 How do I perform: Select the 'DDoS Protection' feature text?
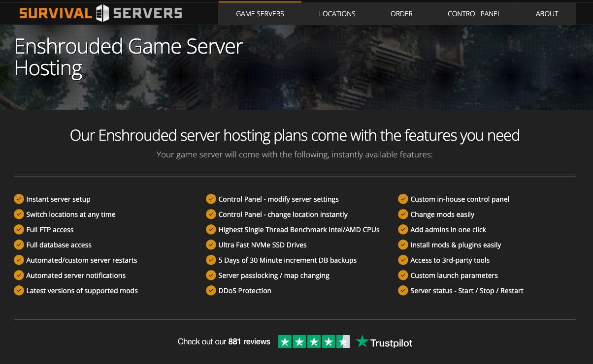coord(245,291)
